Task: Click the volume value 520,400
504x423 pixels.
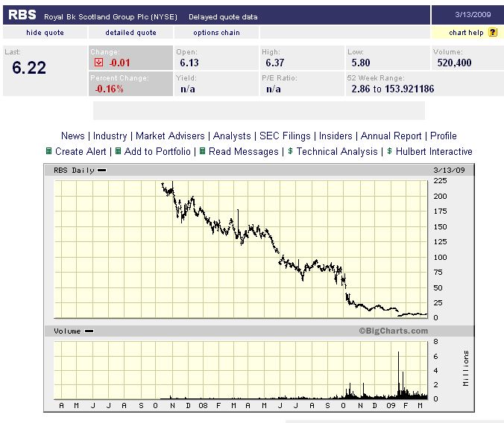Action: pos(454,63)
